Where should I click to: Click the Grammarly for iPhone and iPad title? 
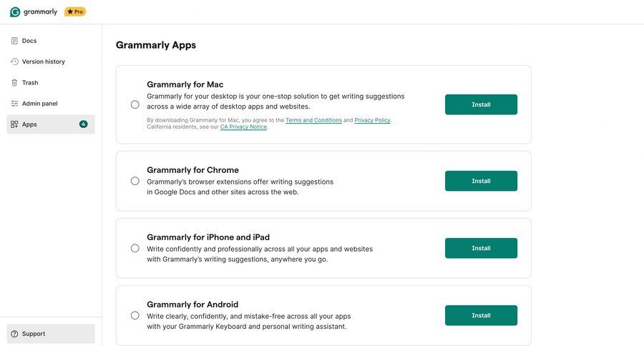[x=208, y=237]
